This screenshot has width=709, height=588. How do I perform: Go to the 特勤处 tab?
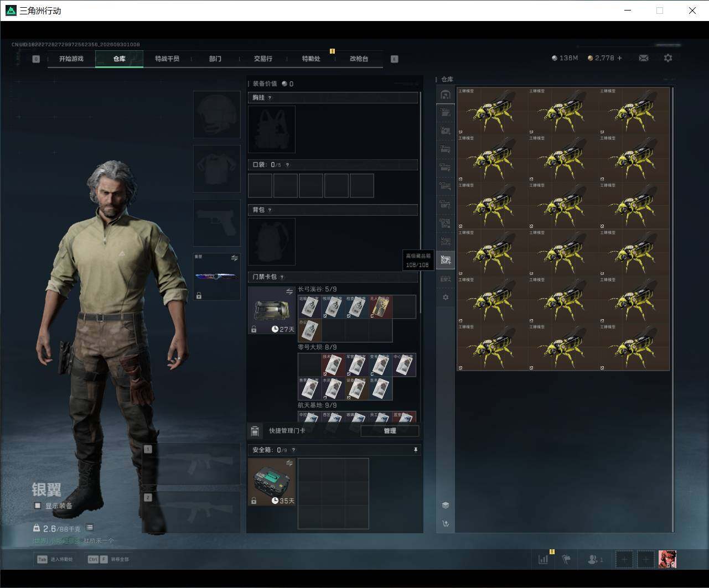(x=311, y=59)
